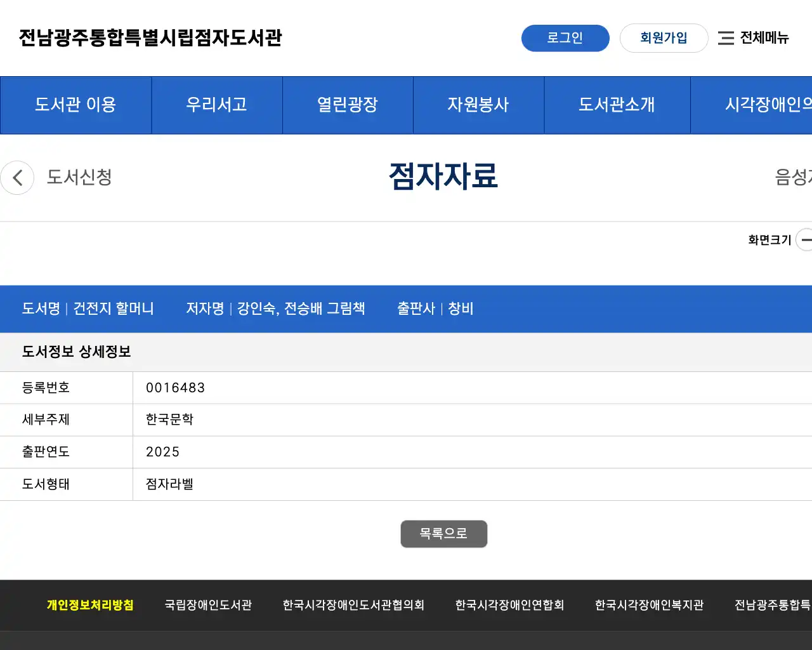
Task: Click the 로그인 button
Action: point(565,38)
